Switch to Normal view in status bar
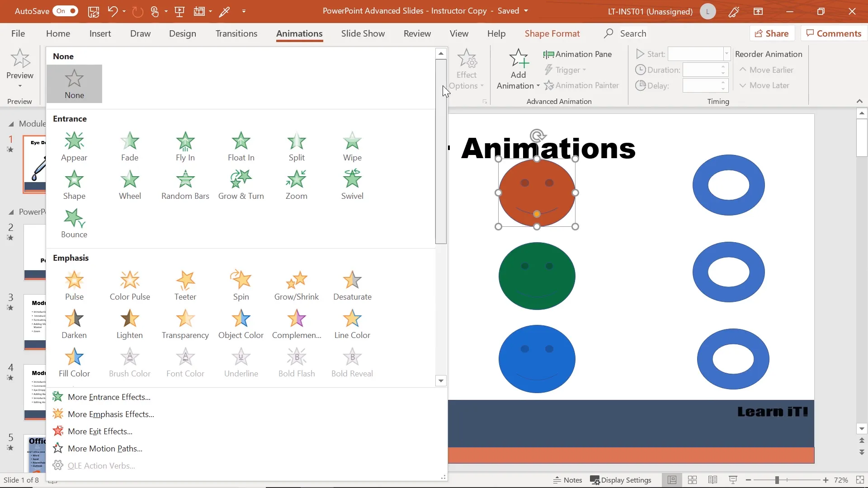This screenshot has width=868, height=488. (x=672, y=480)
